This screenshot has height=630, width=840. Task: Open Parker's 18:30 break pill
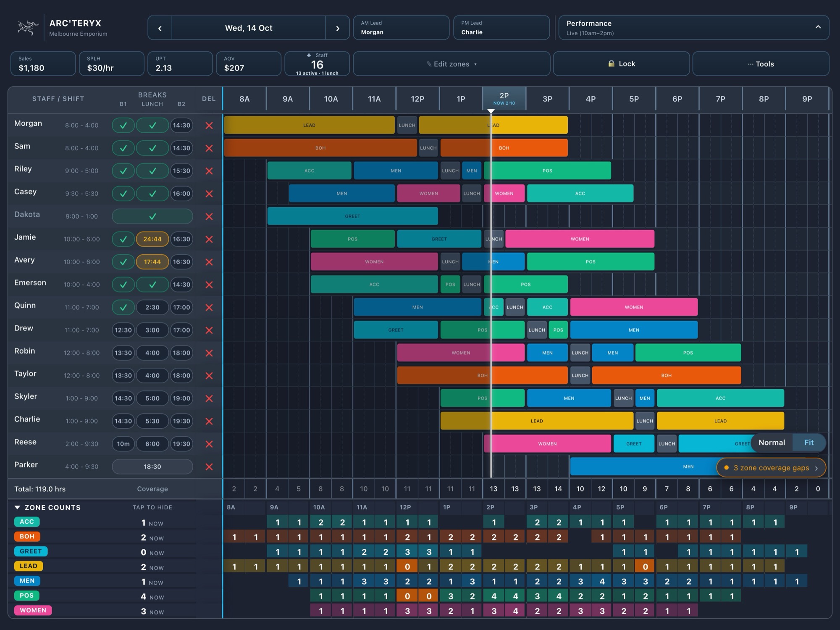(152, 467)
